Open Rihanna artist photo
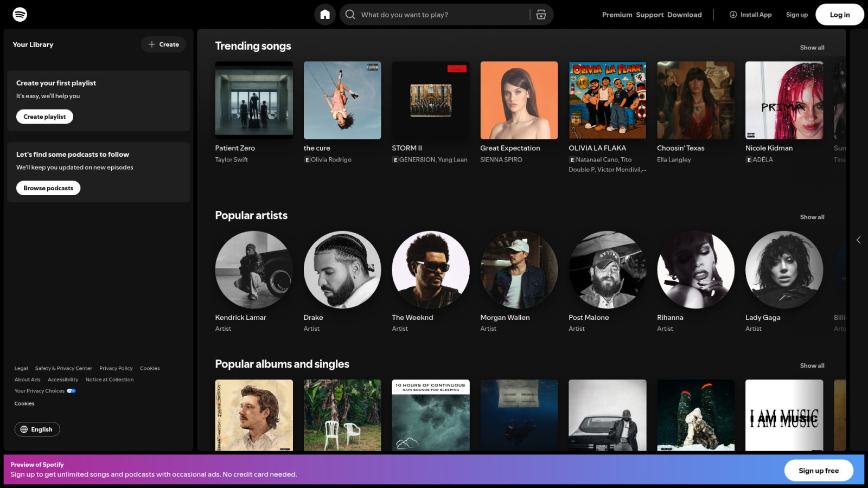This screenshot has width=868, height=488. [x=696, y=270]
